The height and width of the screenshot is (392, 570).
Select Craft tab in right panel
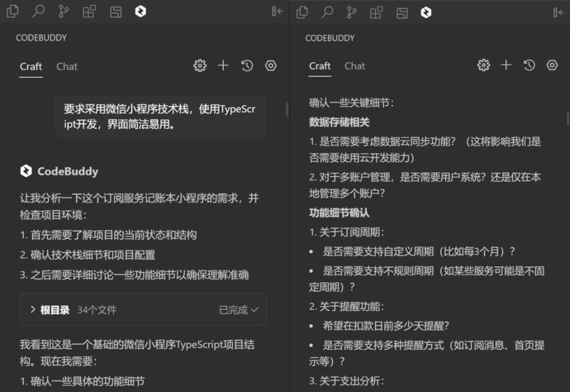(320, 66)
